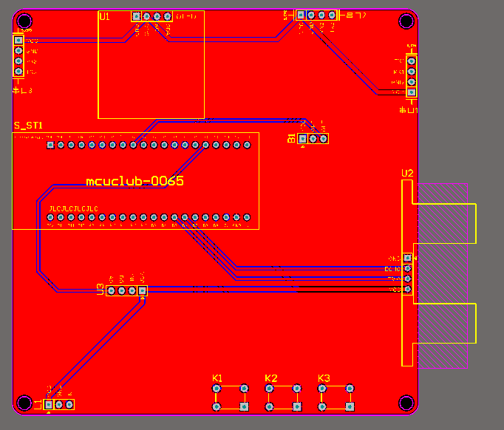
Task: Select the square VCC pad on left-edge header
Action: point(18,40)
